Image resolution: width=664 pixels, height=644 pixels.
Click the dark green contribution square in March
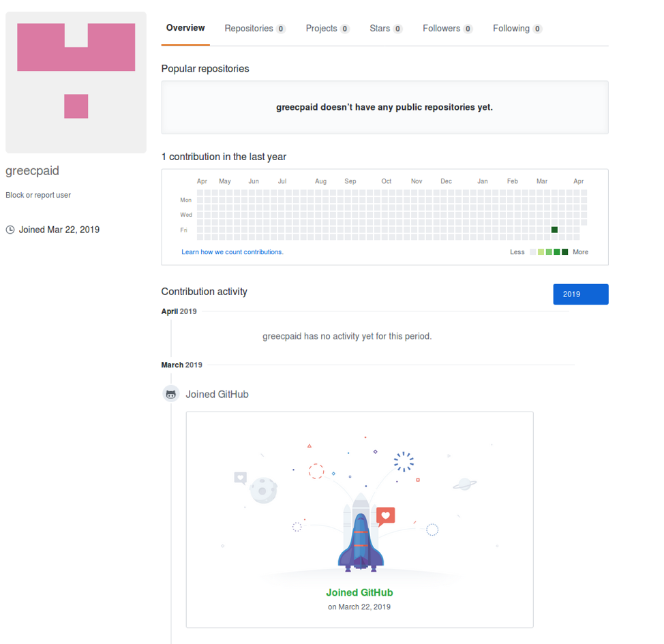[x=554, y=230]
